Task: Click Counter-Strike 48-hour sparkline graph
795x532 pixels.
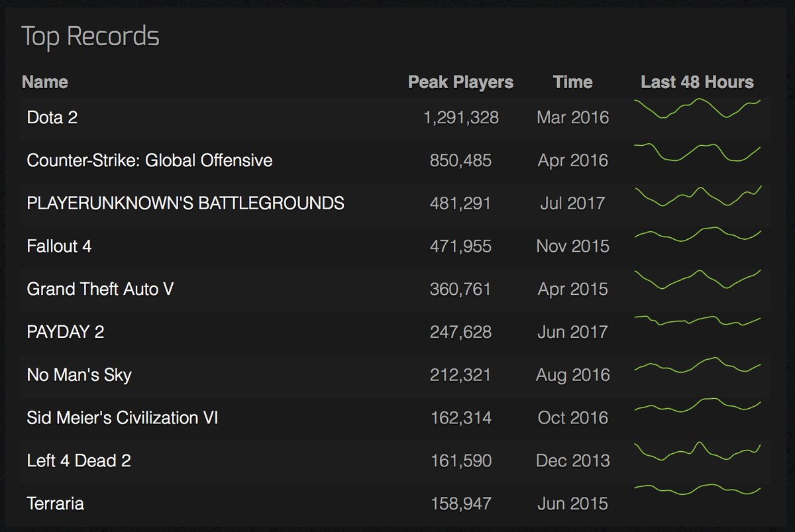Action: tap(697, 152)
